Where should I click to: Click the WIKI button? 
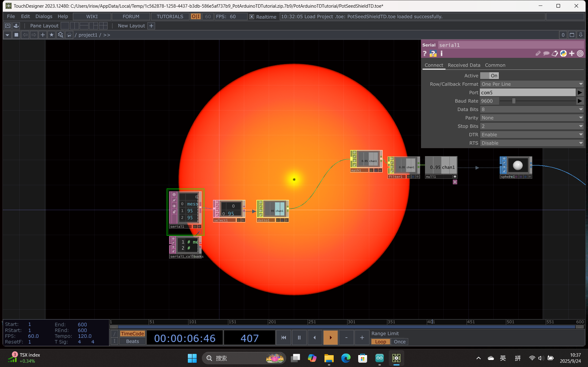92,17
